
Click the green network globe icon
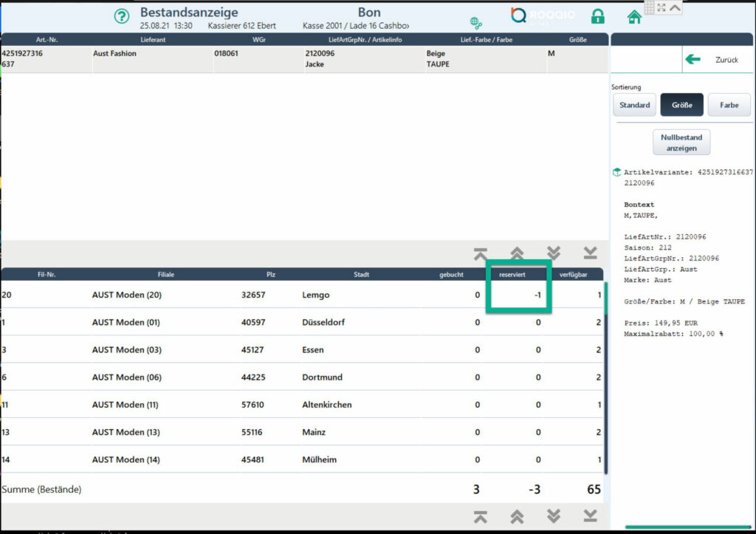click(476, 23)
